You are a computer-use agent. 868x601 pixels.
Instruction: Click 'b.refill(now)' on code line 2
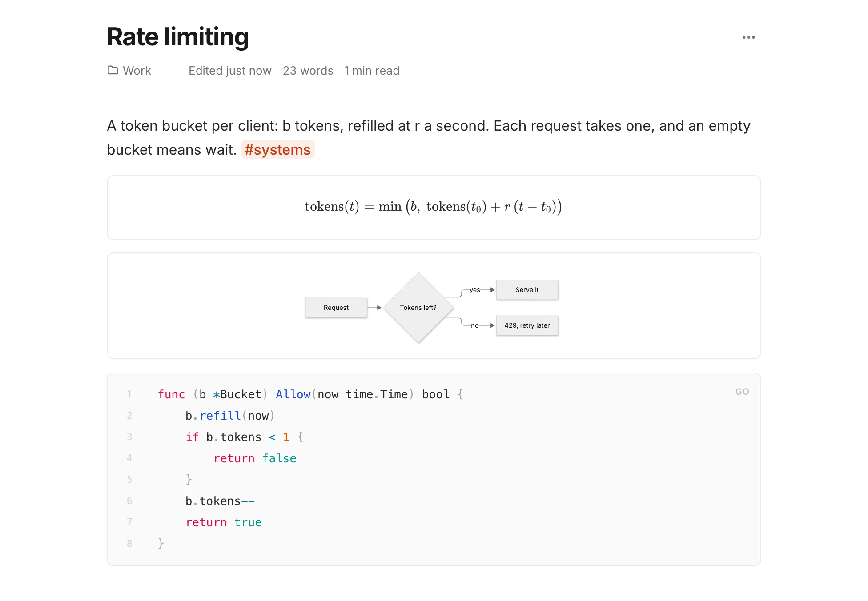point(230,416)
